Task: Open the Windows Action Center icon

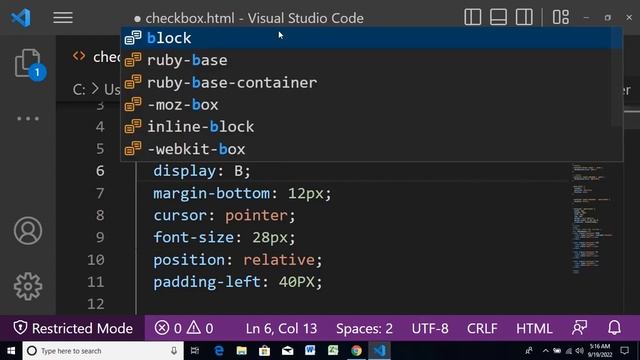Action: click(625, 351)
